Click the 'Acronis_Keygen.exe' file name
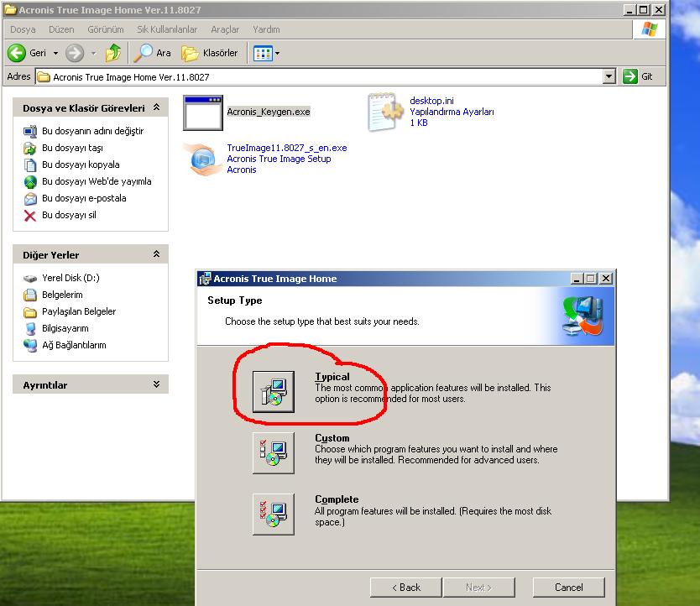The width and height of the screenshot is (700, 606). click(x=269, y=112)
